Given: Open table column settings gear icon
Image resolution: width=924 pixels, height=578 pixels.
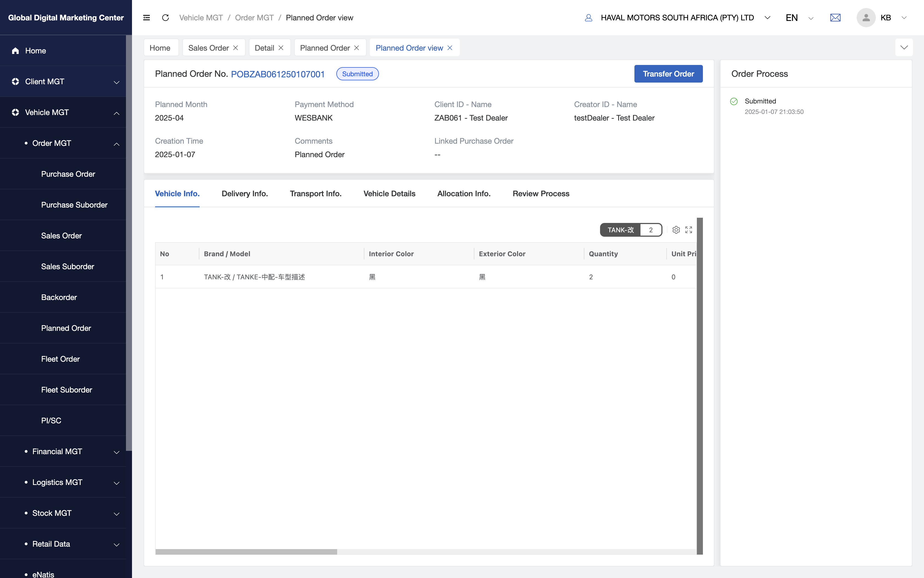Looking at the screenshot, I should pos(676,230).
